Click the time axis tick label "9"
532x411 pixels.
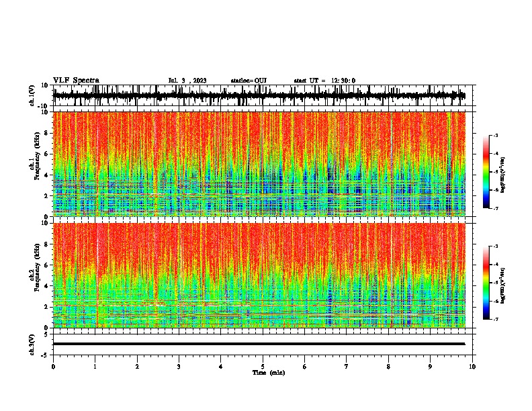click(430, 367)
